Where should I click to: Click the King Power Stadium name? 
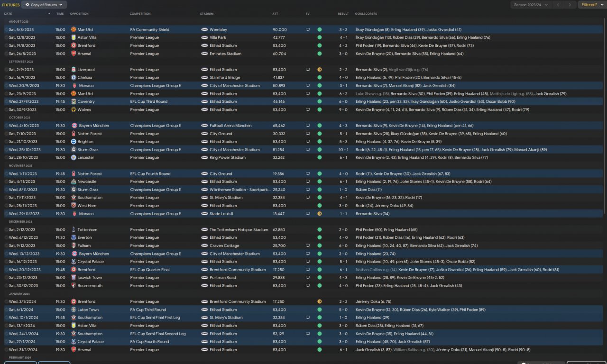tap(228, 157)
